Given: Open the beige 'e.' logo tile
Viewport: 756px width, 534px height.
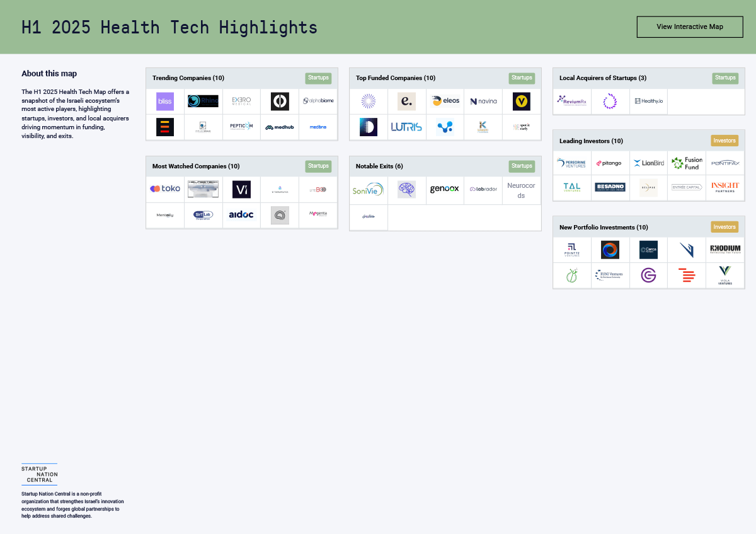Looking at the screenshot, I should pos(406,101).
